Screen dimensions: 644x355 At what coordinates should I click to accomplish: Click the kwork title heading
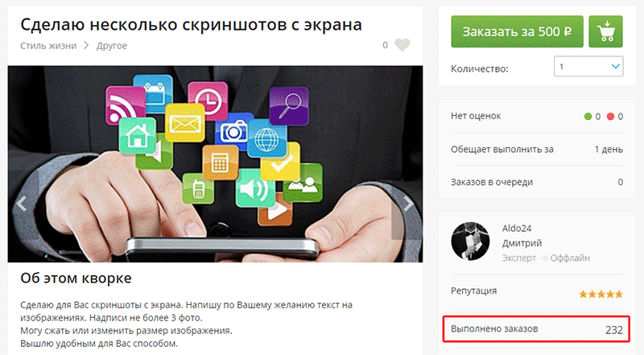pyautogui.click(x=191, y=25)
